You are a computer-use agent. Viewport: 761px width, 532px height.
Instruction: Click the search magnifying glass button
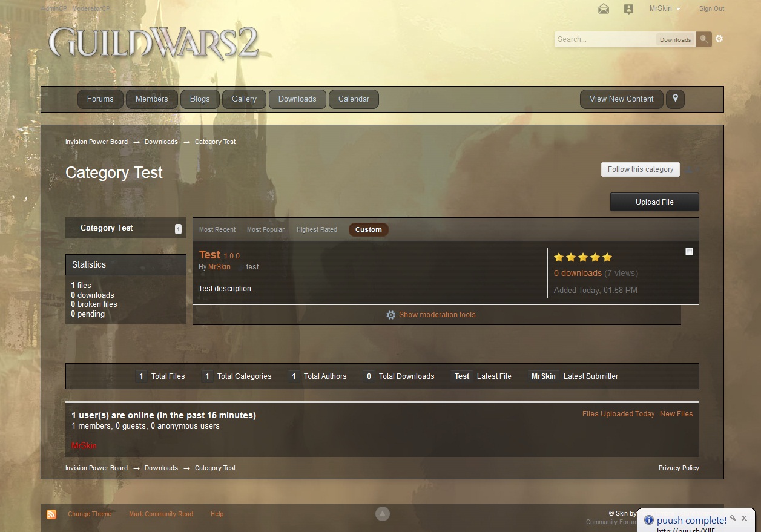pyautogui.click(x=703, y=39)
